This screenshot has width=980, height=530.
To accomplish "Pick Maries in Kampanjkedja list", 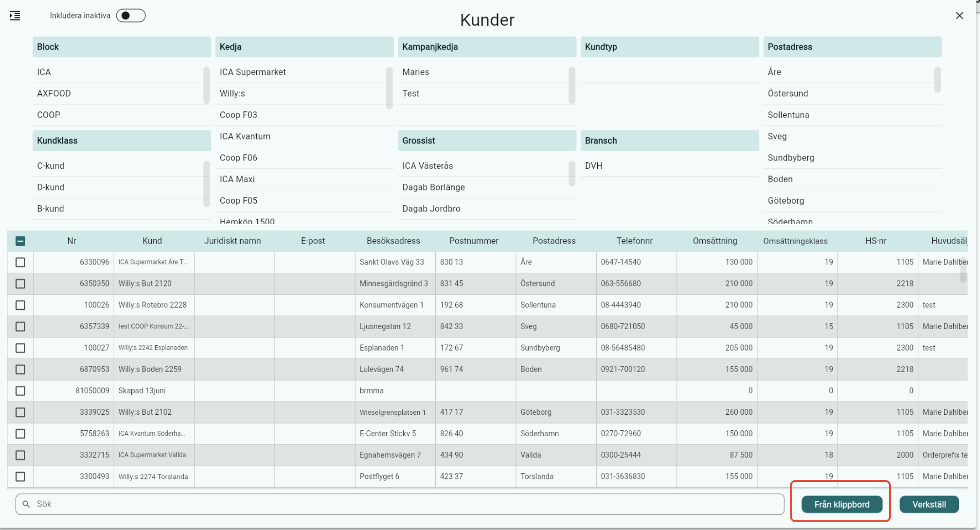I will (x=416, y=72).
